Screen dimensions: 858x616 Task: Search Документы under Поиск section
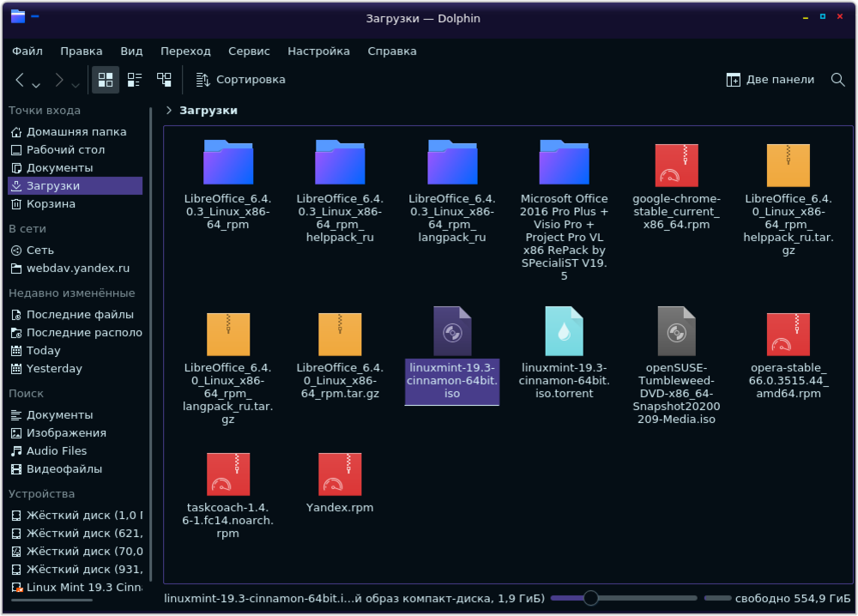76,415
